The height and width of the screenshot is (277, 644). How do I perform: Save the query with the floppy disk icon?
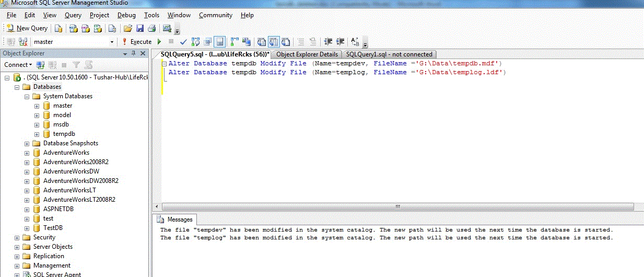point(140,28)
